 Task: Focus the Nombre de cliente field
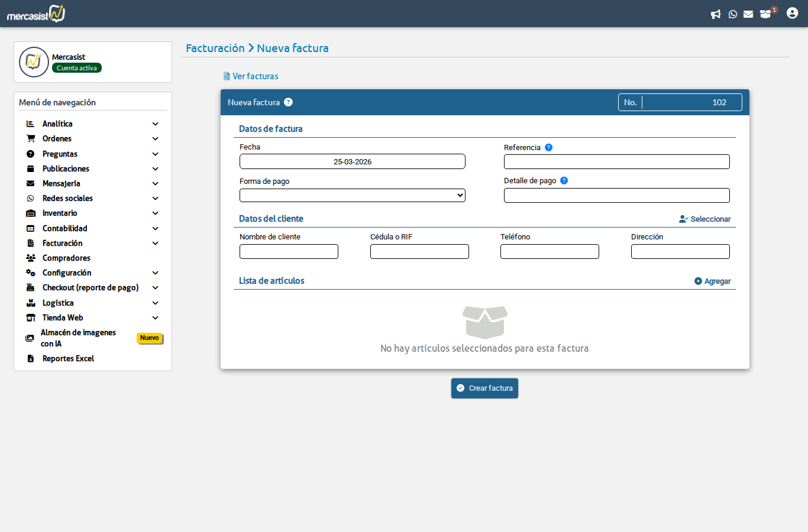coord(289,252)
